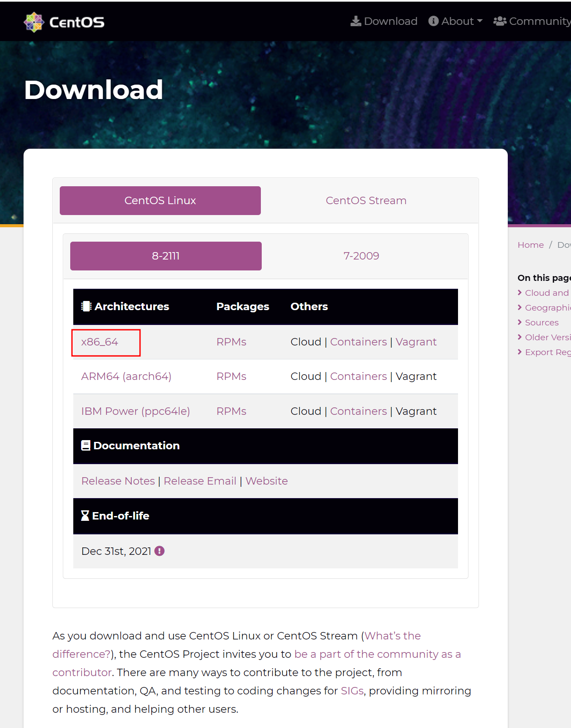Open Containers link in x86_64 row

click(x=359, y=342)
